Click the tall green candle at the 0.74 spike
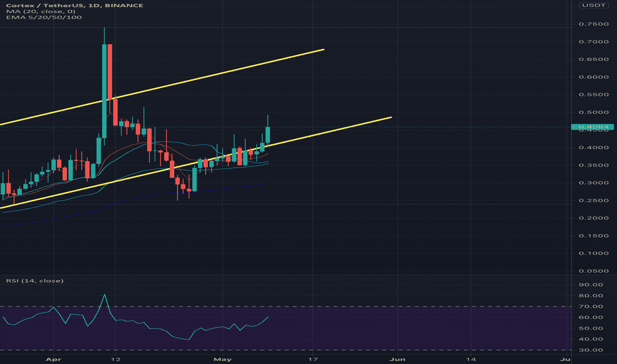Viewport: 617px width, 364px height. pos(105,91)
